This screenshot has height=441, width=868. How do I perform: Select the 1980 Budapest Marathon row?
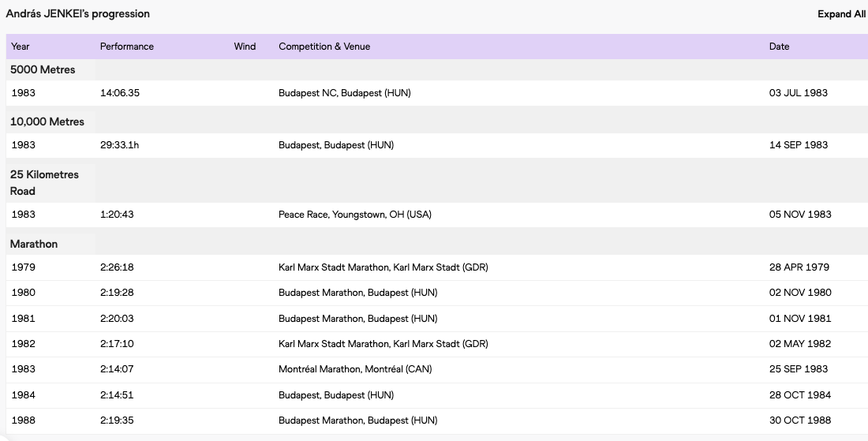(x=357, y=293)
